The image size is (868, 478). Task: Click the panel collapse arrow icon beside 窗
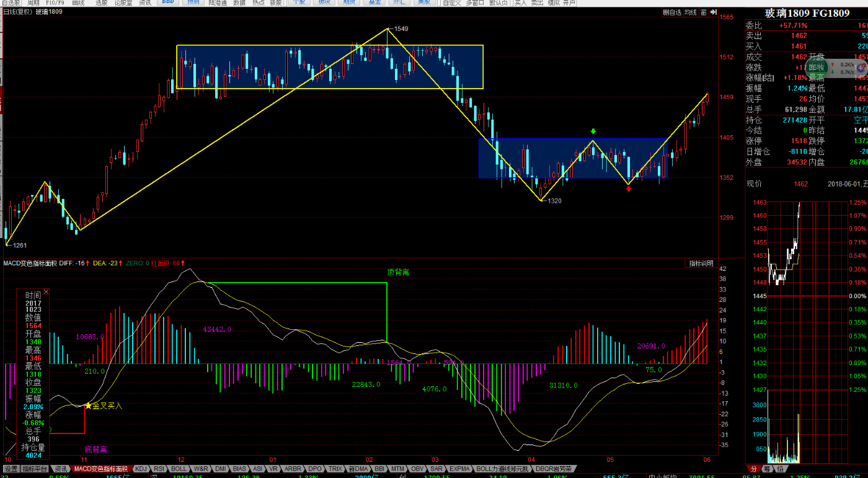click(714, 12)
